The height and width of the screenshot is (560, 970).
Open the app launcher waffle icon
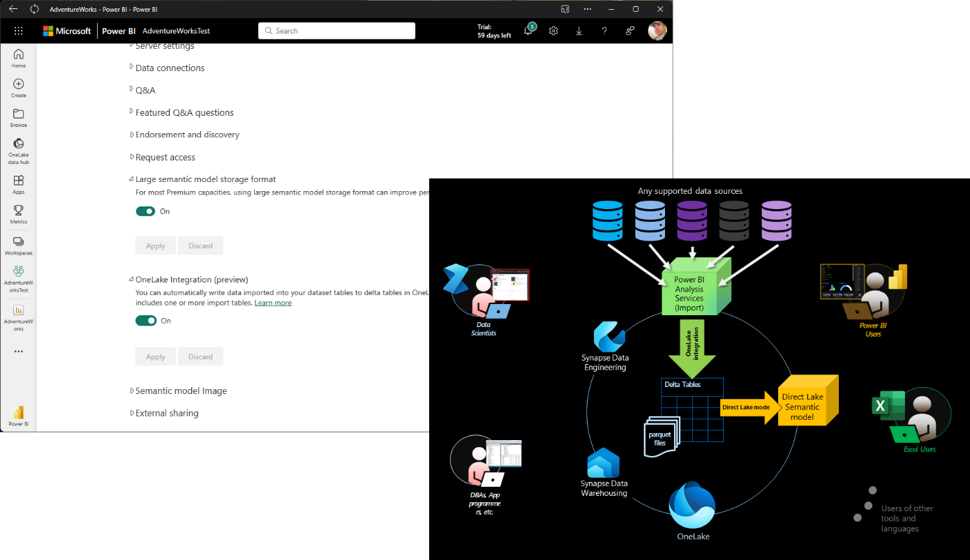tap(19, 31)
